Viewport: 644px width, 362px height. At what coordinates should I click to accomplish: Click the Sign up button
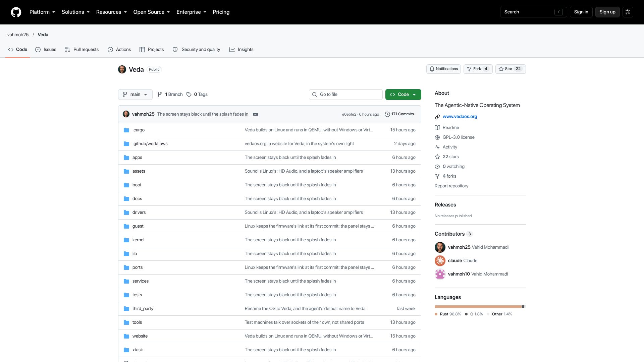pos(607,12)
